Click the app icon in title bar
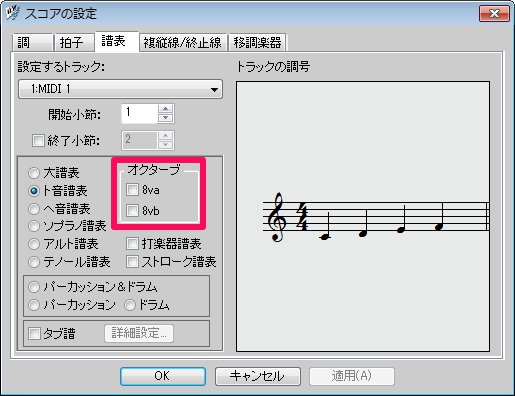 click(12, 13)
